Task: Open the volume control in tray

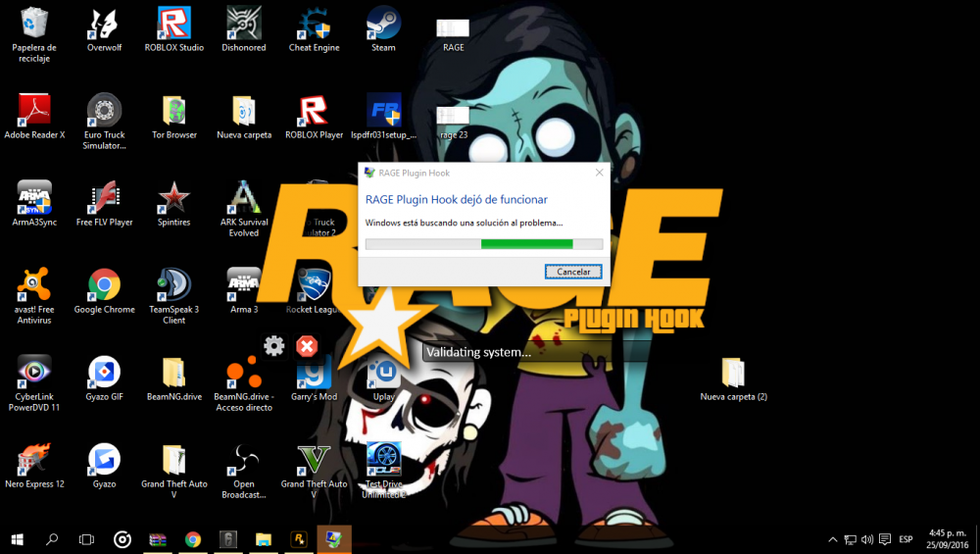Action: [x=867, y=539]
